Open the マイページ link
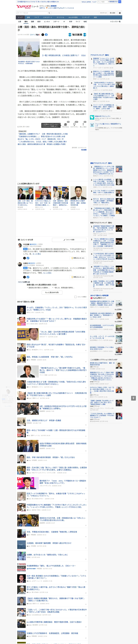 103,13
